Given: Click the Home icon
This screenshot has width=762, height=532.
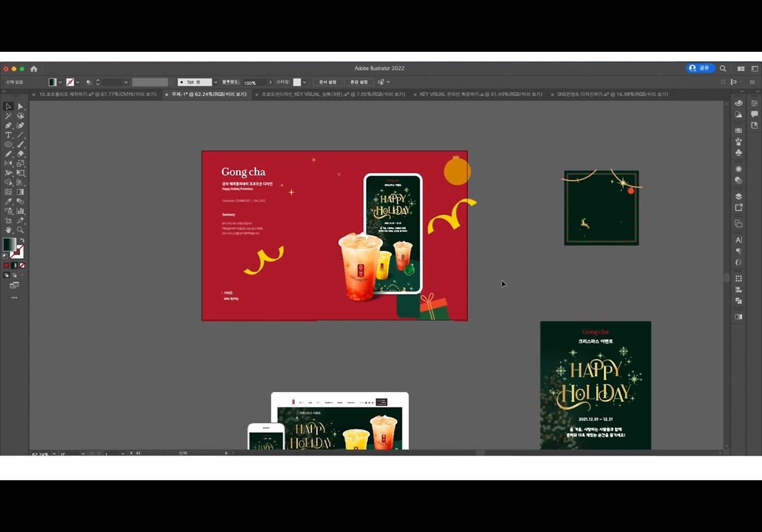Looking at the screenshot, I should (x=34, y=68).
